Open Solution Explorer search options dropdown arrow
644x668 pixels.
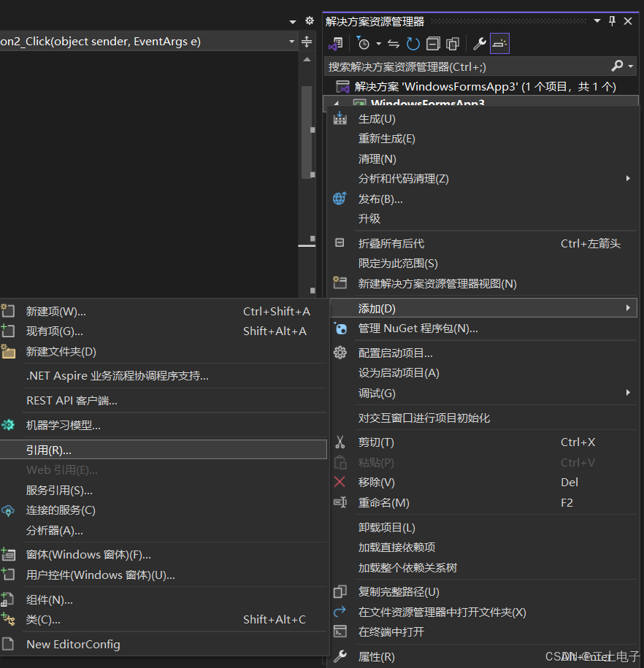point(631,66)
